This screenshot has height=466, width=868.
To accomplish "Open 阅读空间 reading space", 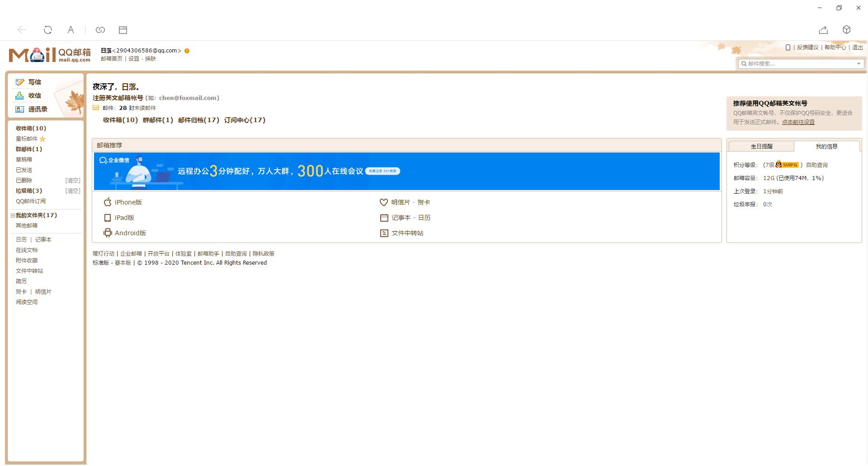I will click(27, 302).
